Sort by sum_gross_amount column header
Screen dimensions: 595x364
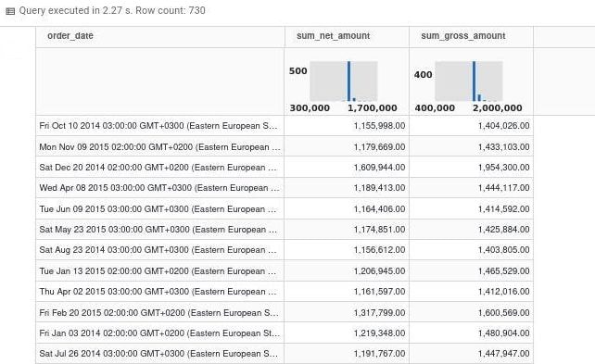click(x=472, y=36)
